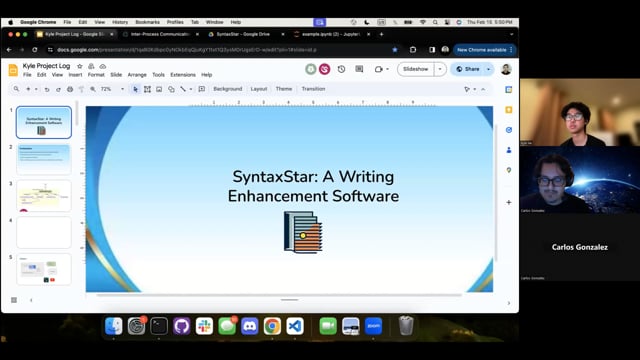Search the menus magnifier icon
This screenshot has height=360, width=640.
pyautogui.click(x=16, y=89)
